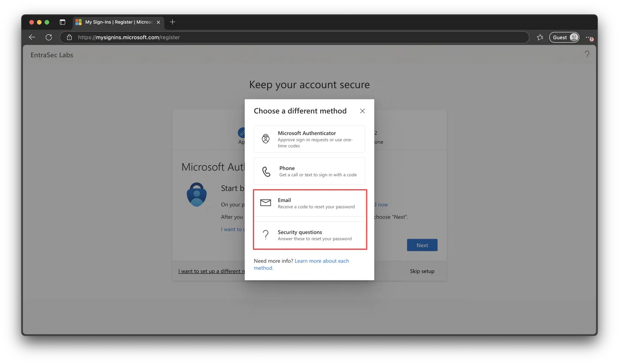Click the Microsoft Authenticator app logo image
Image resolution: width=619 pixels, height=364 pixels.
click(197, 194)
